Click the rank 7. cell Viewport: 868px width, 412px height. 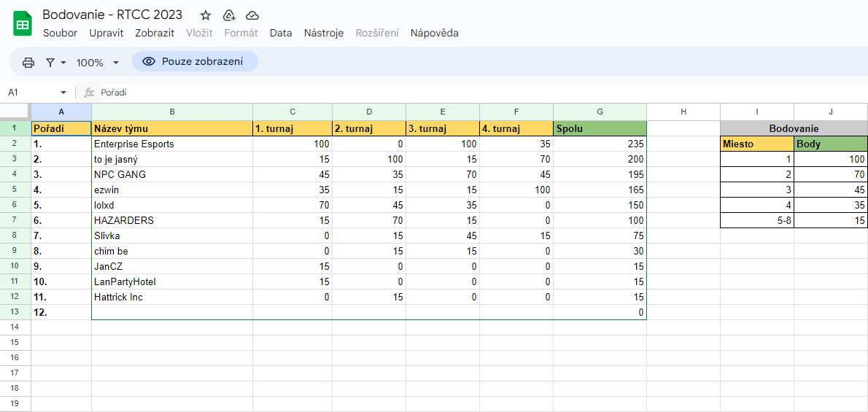[x=61, y=236]
